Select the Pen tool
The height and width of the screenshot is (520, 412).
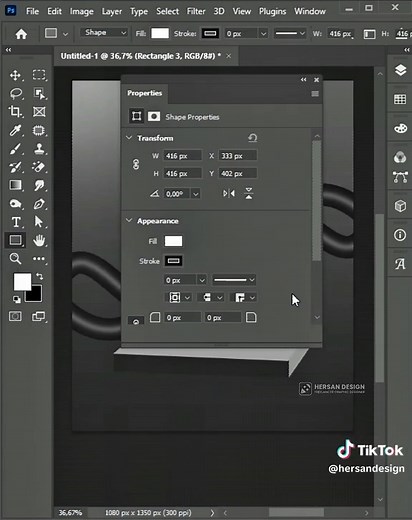coord(39,203)
